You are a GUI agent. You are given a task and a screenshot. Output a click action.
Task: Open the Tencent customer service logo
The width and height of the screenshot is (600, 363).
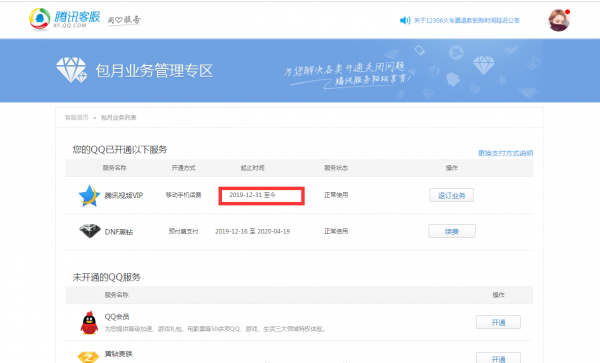tap(65, 18)
